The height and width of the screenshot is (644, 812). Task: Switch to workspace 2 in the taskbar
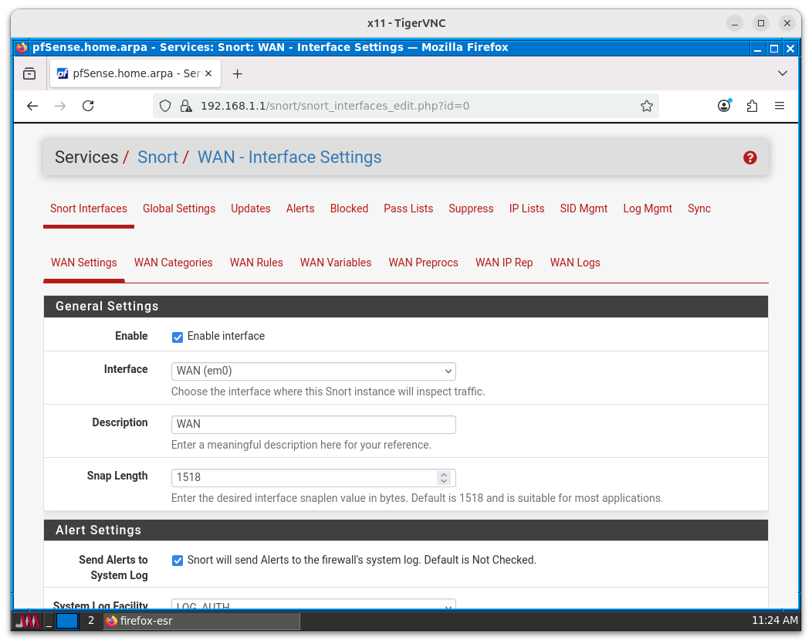click(x=90, y=621)
